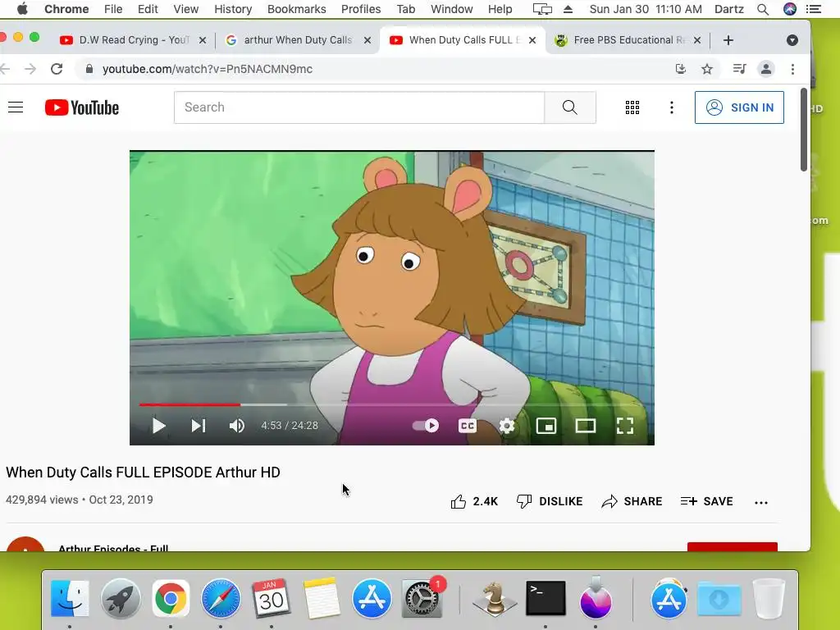Play the Arthur video
840x630 pixels.
point(158,426)
